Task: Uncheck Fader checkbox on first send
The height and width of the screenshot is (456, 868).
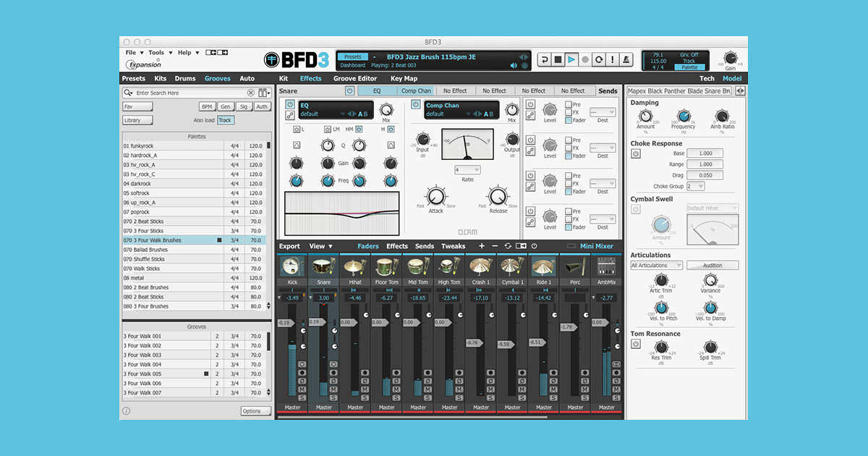Action: (x=569, y=120)
